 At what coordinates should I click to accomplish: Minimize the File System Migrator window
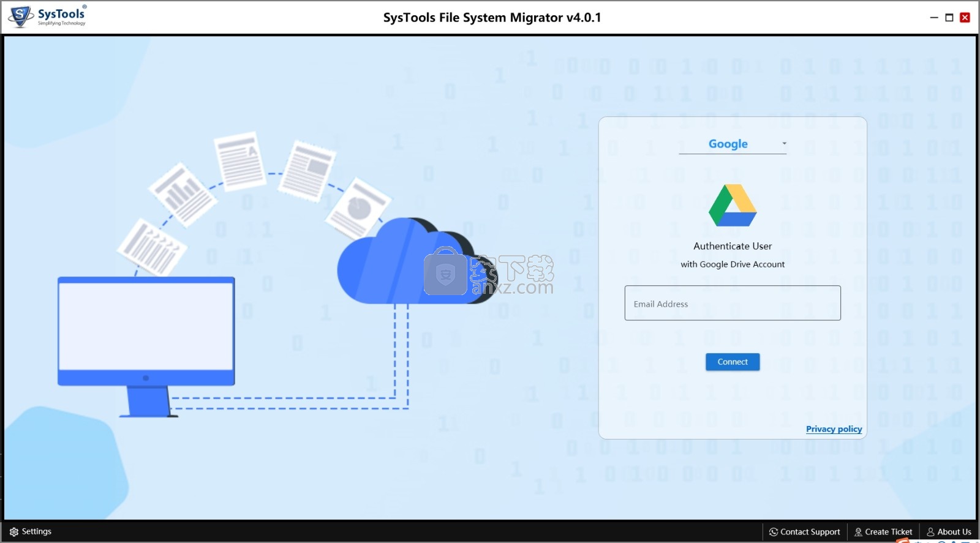coord(934,18)
